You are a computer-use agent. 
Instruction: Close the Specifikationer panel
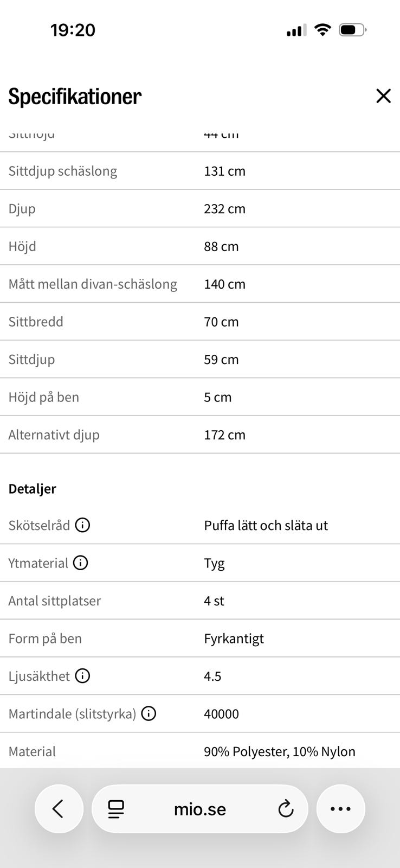click(383, 96)
